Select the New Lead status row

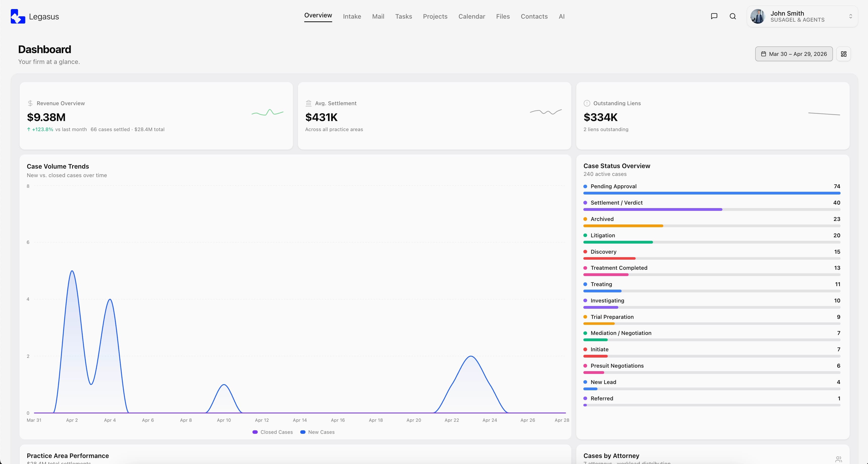[712, 385]
